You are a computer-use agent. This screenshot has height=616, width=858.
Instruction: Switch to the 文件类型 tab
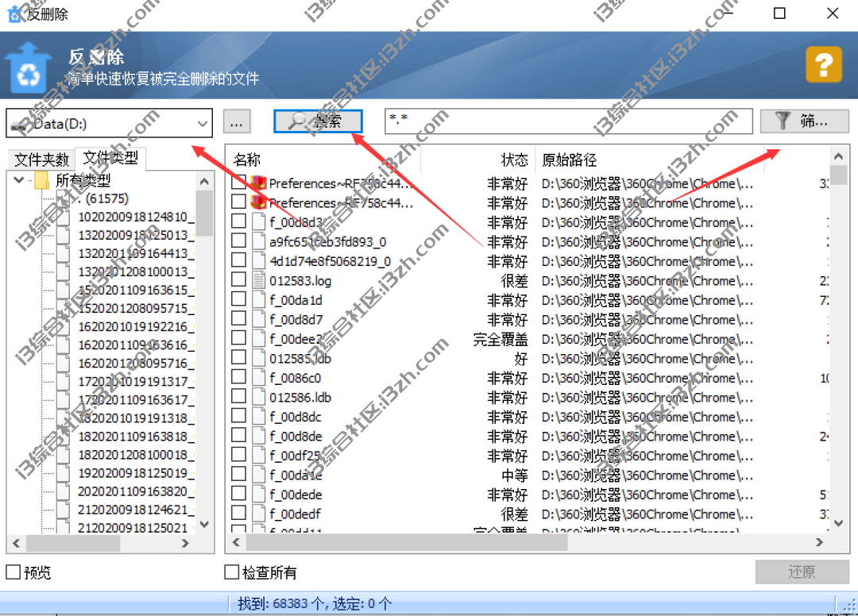pos(110,157)
